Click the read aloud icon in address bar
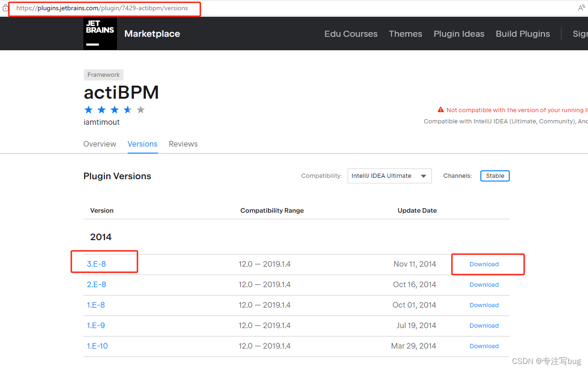Viewport: 588px width, 370px height. (581, 8)
